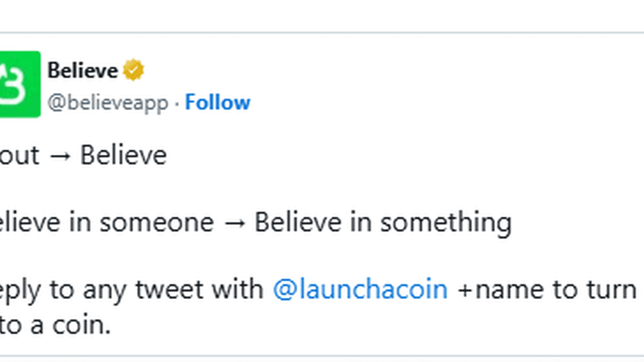Screen dimensions: 644x362
Task: Click the gold verified badge
Action: (x=133, y=70)
